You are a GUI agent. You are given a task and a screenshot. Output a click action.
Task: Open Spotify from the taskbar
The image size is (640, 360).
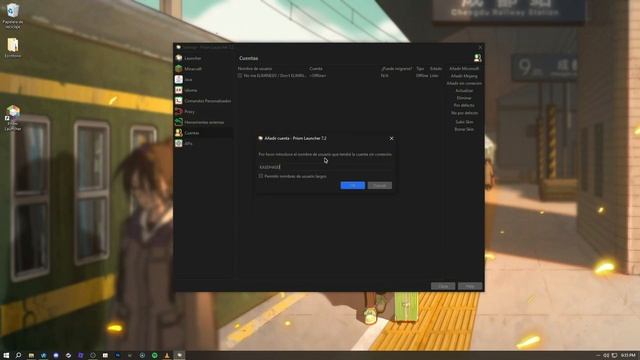tap(155, 356)
